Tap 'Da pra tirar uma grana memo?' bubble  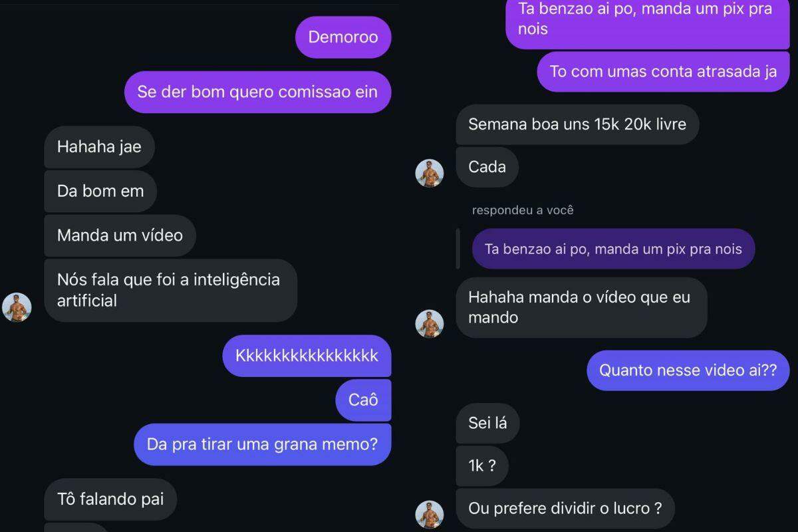(x=262, y=444)
